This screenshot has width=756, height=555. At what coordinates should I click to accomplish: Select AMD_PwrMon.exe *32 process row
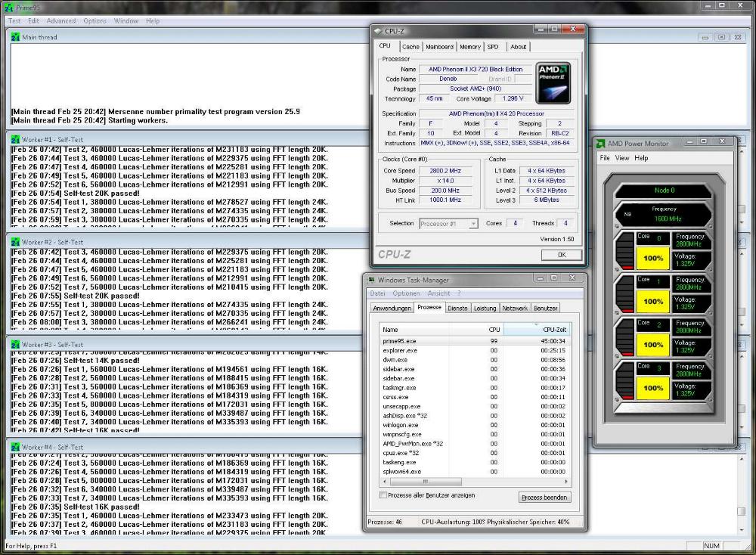475,444
